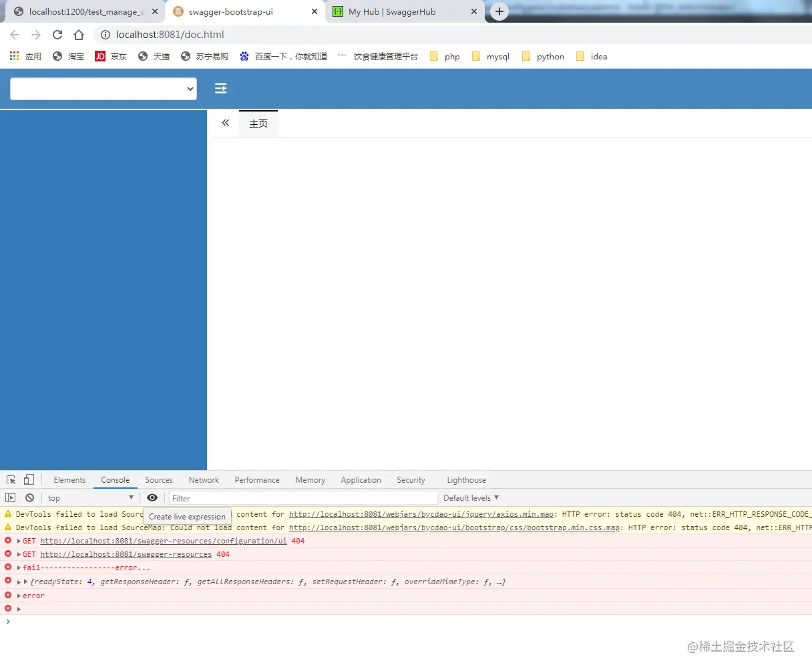Open the mysql bookmarks folder
Screen dimensions: 812x671
coord(490,56)
